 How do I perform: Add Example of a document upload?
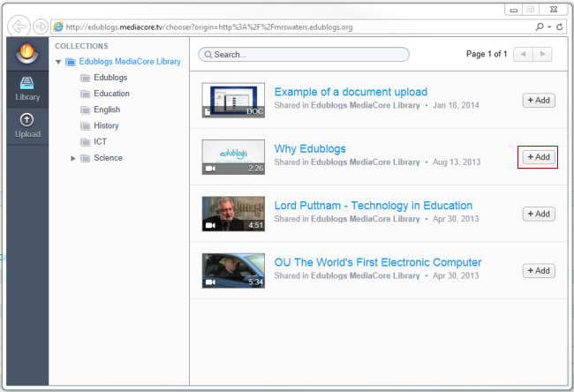click(x=539, y=101)
